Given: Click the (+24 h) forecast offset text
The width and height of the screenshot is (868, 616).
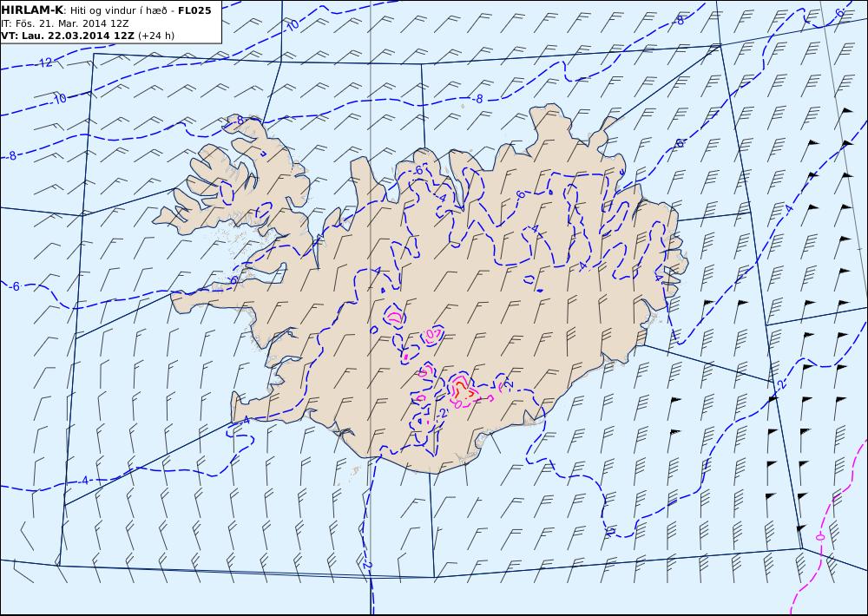Looking at the screenshot, I should click(156, 36).
